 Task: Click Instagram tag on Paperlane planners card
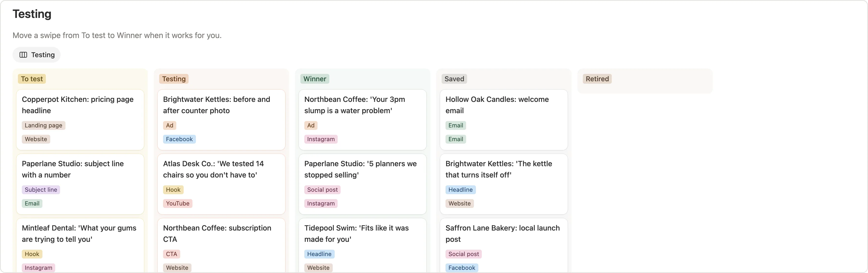[321, 204]
